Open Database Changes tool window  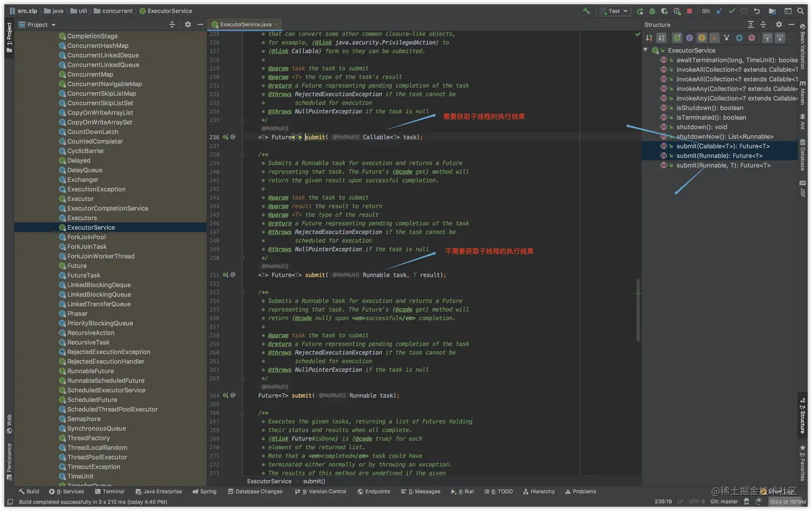pos(255,492)
